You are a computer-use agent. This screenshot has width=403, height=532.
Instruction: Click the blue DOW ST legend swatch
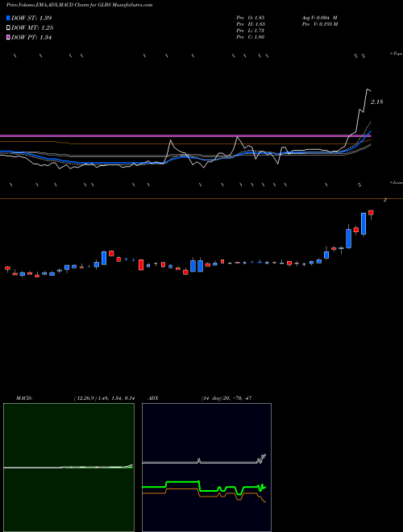click(x=9, y=18)
